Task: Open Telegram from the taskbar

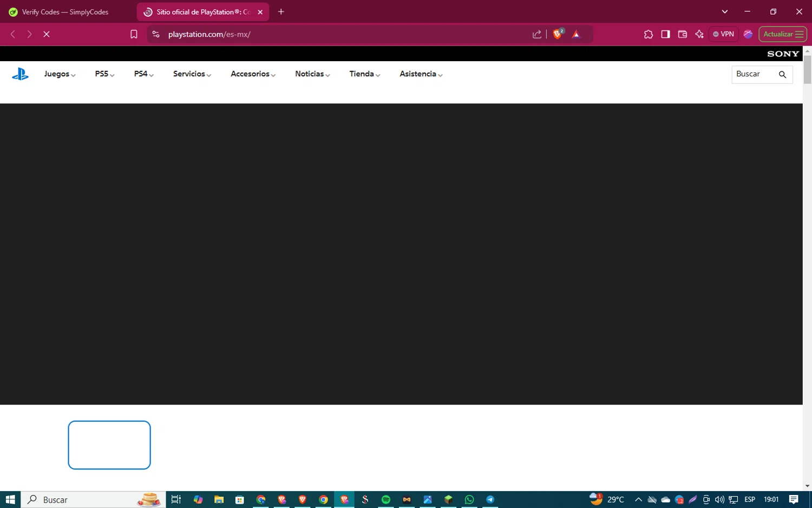Action: 490,499
